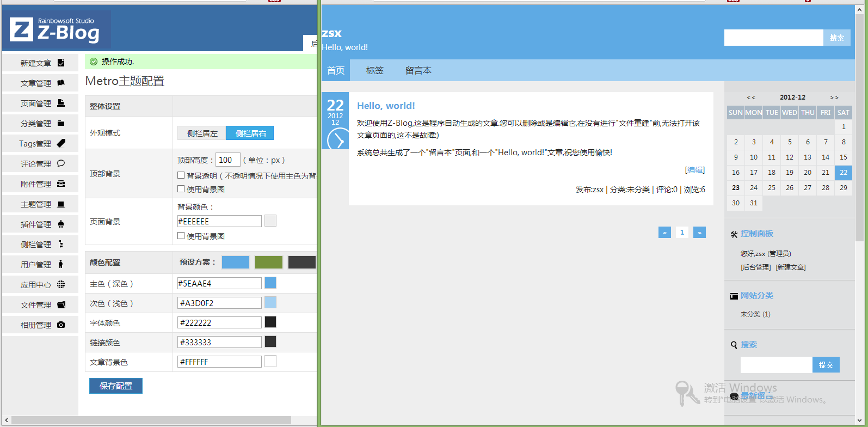Click the page icon next to 页面管理
The width and height of the screenshot is (868, 427).
[x=61, y=103]
